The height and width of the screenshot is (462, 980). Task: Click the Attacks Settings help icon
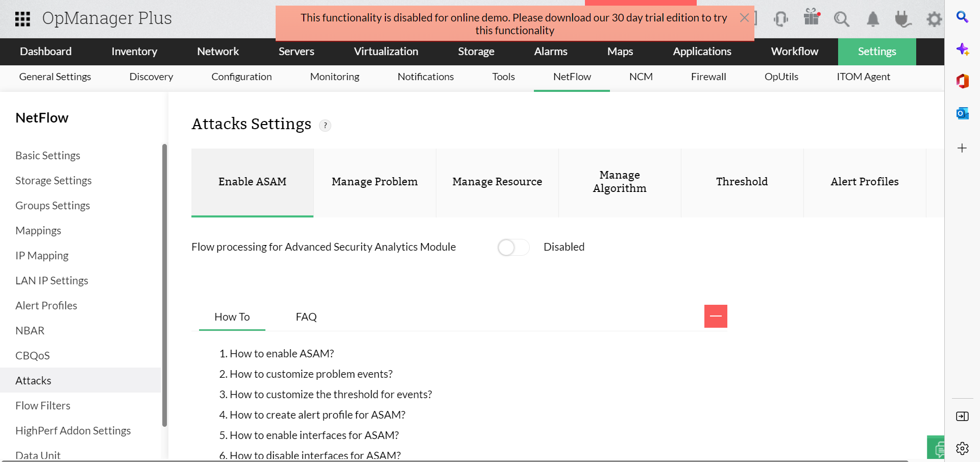(x=325, y=126)
